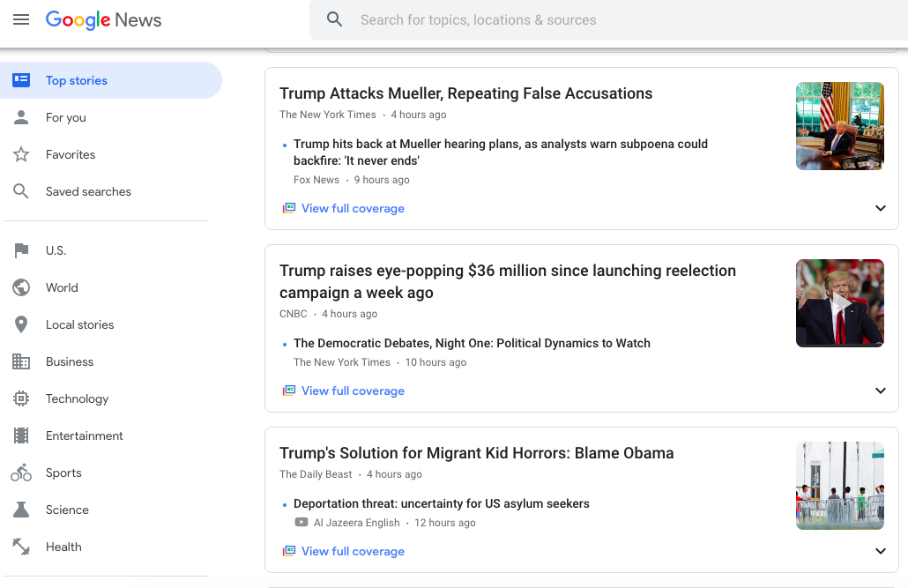908x588 pixels.
Task: Click the Science flask icon
Action: point(21,510)
